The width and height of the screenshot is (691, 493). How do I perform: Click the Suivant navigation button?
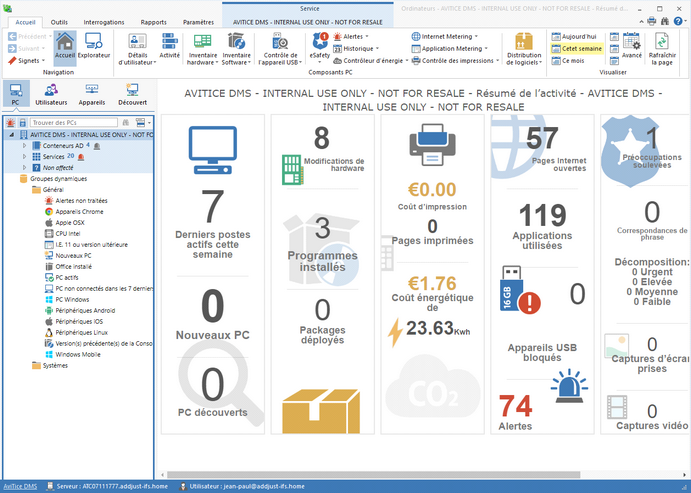[26, 48]
